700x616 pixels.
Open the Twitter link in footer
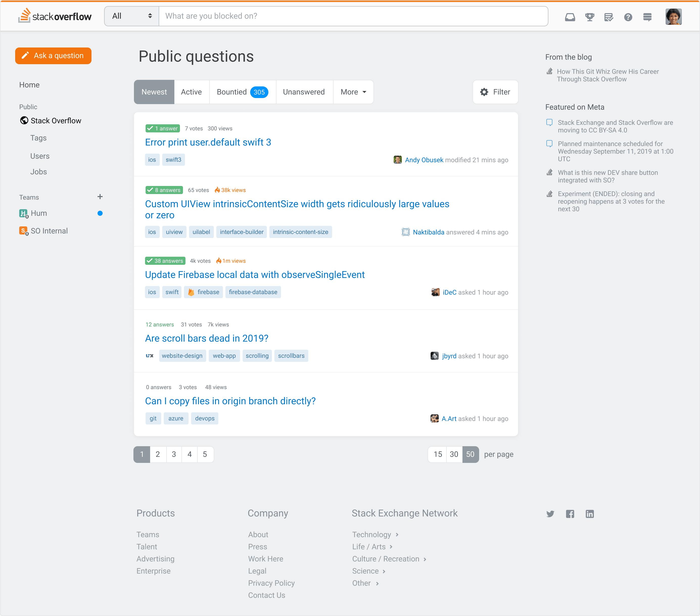pyautogui.click(x=550, y=514)
